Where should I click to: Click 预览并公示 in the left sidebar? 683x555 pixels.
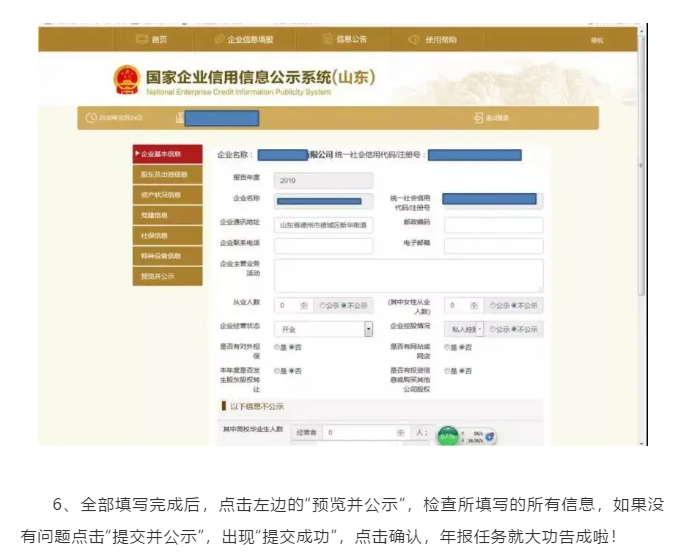[167, 276]
